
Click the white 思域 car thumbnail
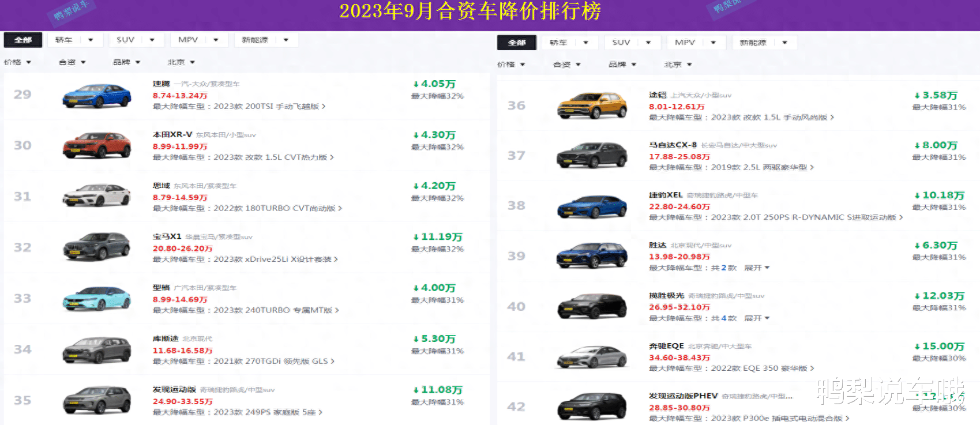96,196
